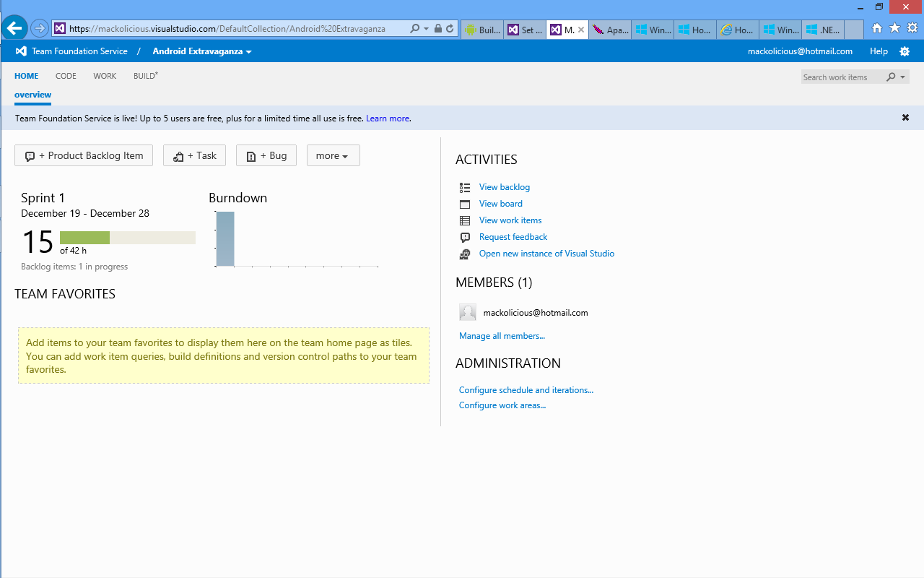Image resolution: width=924 pixels, height=578 pixels.
Task: Open the View backlog link
Action: pos(505,187)
